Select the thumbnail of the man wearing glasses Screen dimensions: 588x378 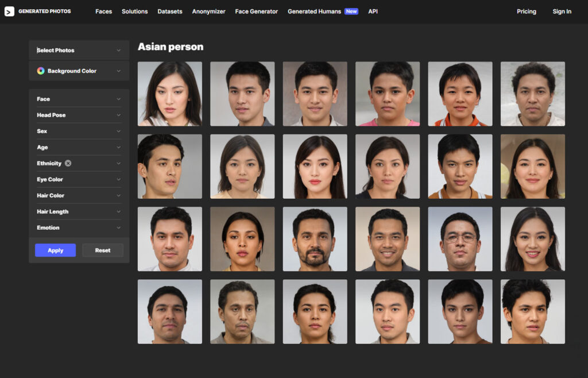(x=460, y=239)
